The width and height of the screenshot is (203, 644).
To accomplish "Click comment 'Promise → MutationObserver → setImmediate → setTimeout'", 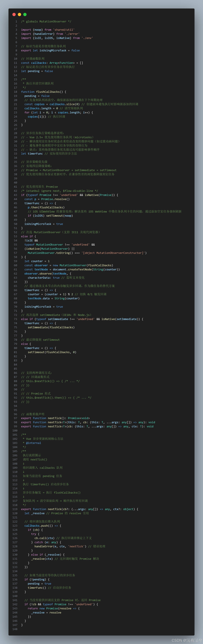I will coord(69,170).
